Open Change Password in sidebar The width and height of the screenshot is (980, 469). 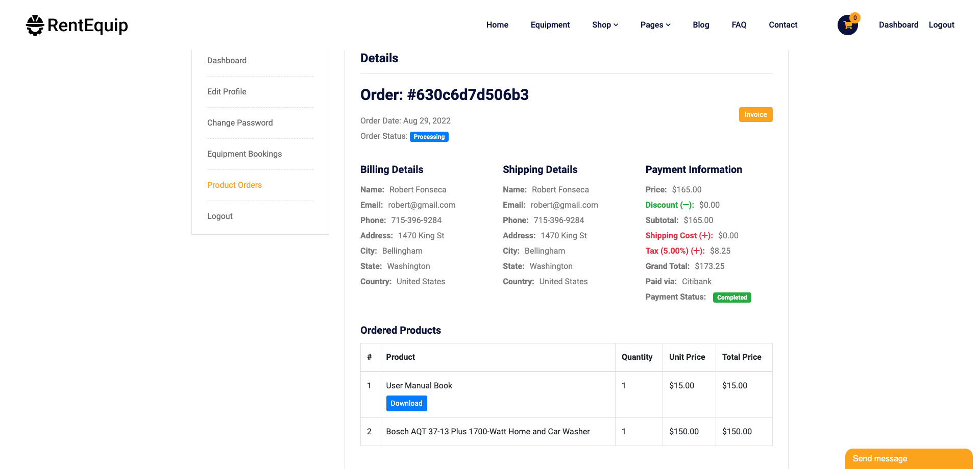[240, 123]
